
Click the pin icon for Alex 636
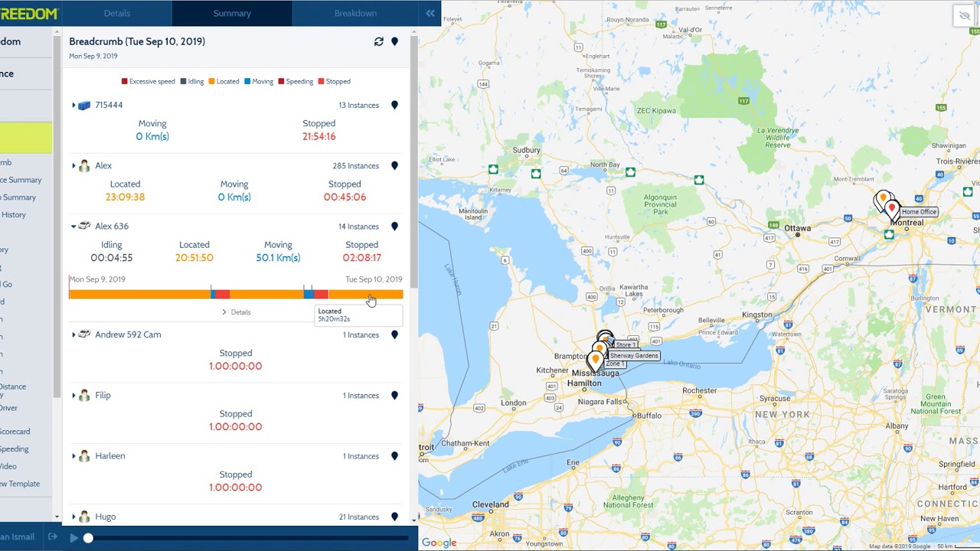(394, 227)
